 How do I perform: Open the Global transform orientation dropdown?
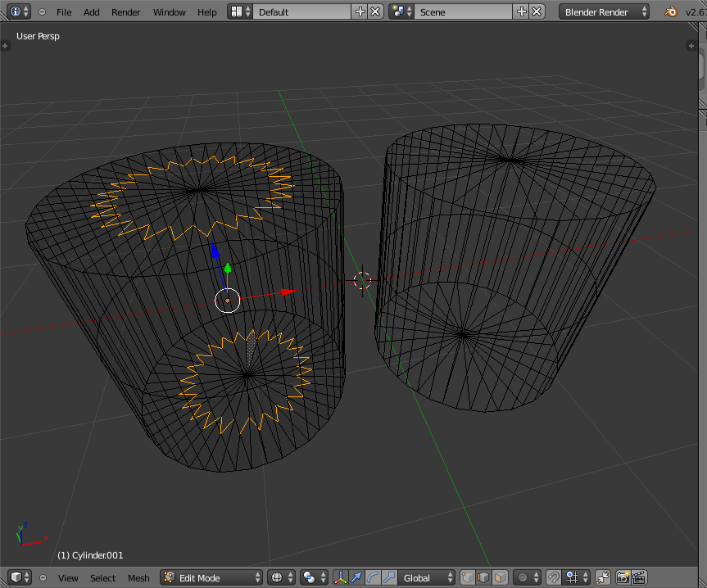pyautogui.click(x=427, y=577)
